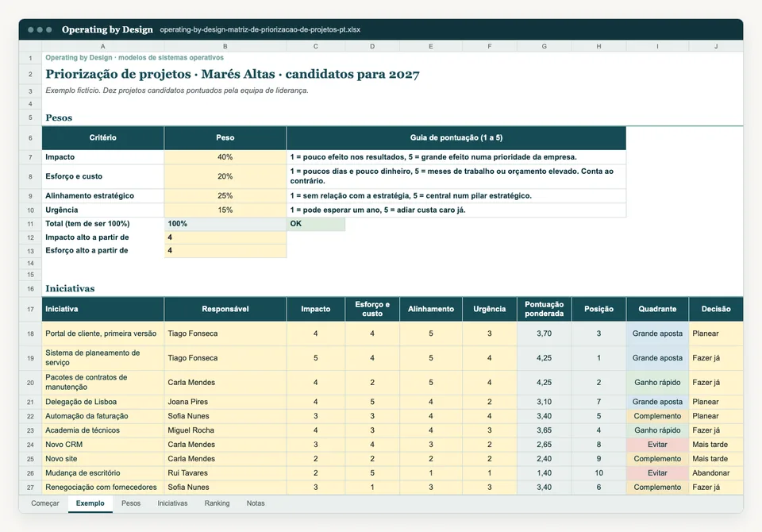
Task: Select row 7 header number
Action: [30, 157]
